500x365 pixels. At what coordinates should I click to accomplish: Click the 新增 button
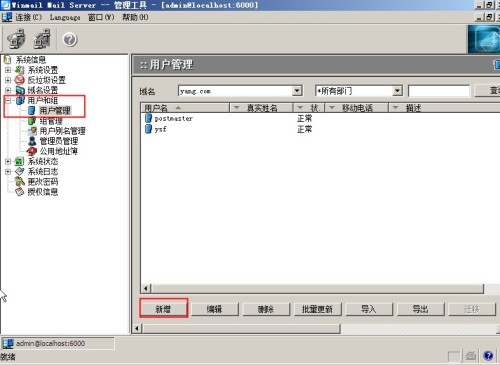[163, 309]
